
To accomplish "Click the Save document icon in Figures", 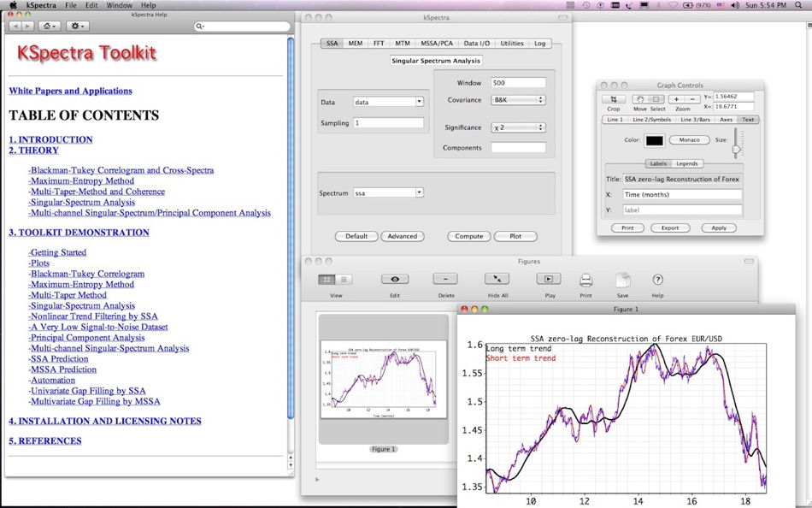I will tap(622, 281).
